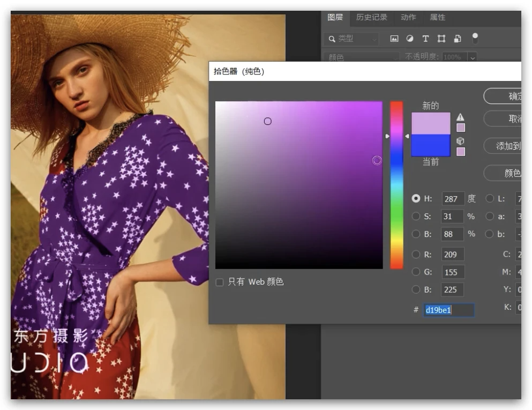Select the R red radio button
The height and width of the screenshot is (410, 532).
point(416,254)
